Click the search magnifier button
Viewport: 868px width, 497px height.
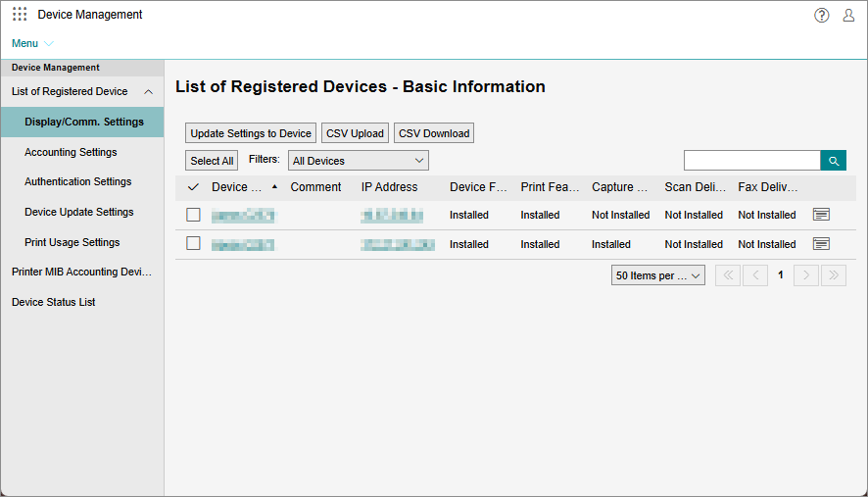click(833, 161)
